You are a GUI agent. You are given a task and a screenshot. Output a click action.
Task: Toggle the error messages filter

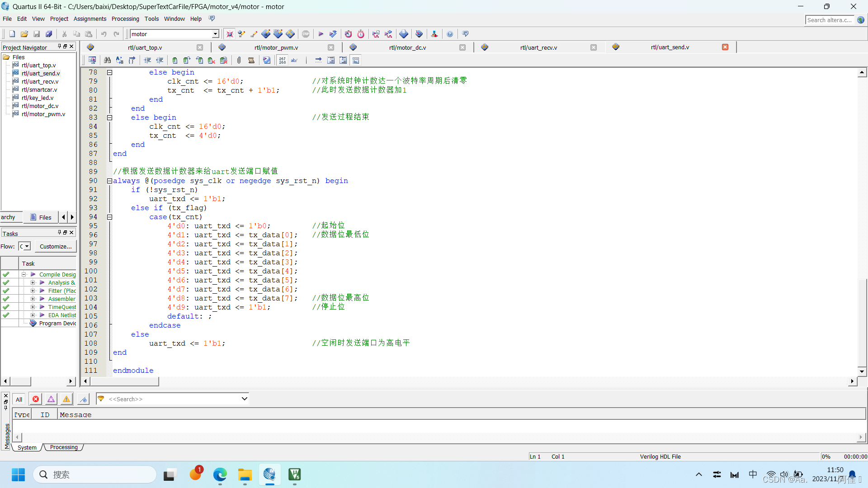(35, 399)
